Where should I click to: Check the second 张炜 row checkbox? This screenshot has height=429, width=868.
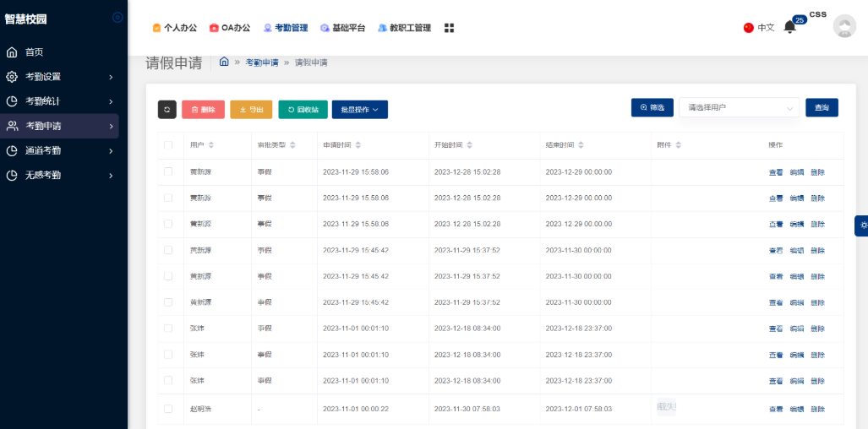[168, 355]
